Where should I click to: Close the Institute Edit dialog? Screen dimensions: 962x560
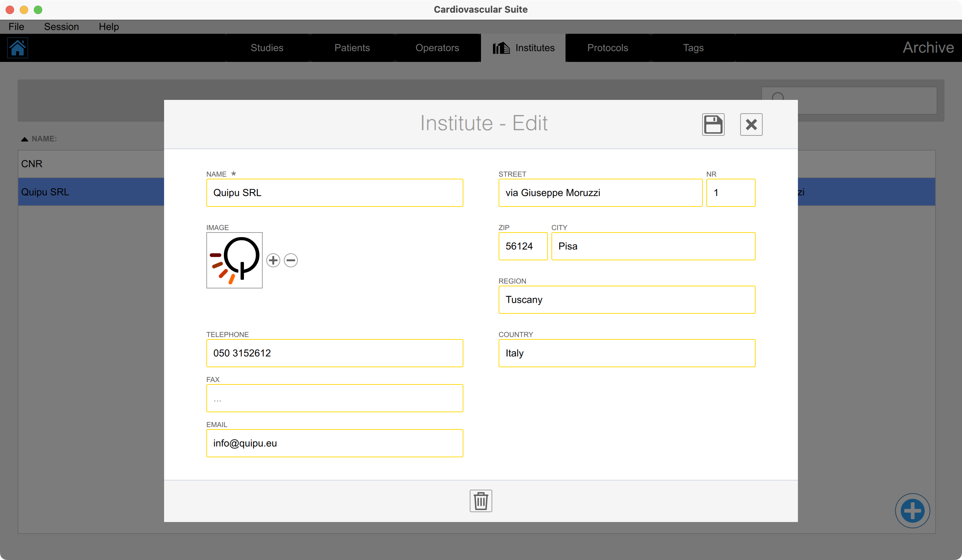(x=751, y=125)
